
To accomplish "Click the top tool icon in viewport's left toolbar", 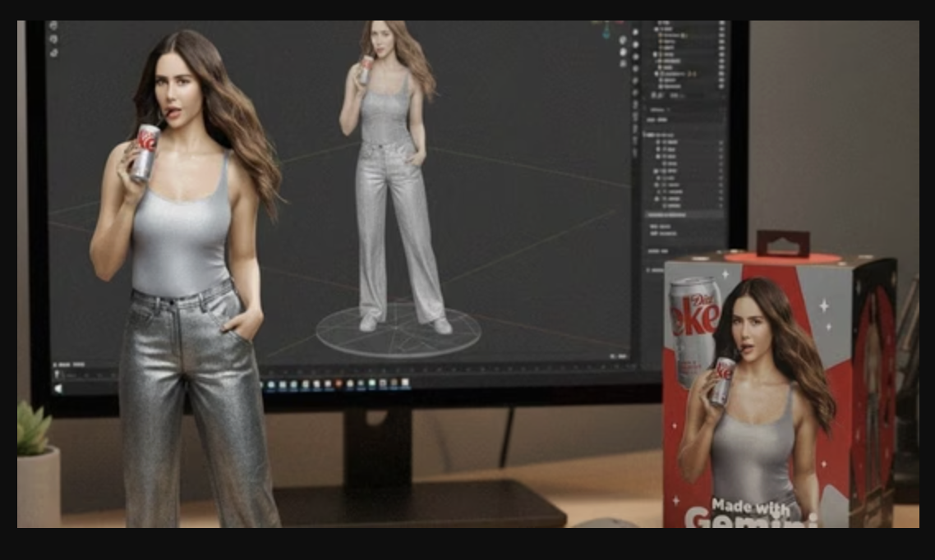I will (53, 26).
